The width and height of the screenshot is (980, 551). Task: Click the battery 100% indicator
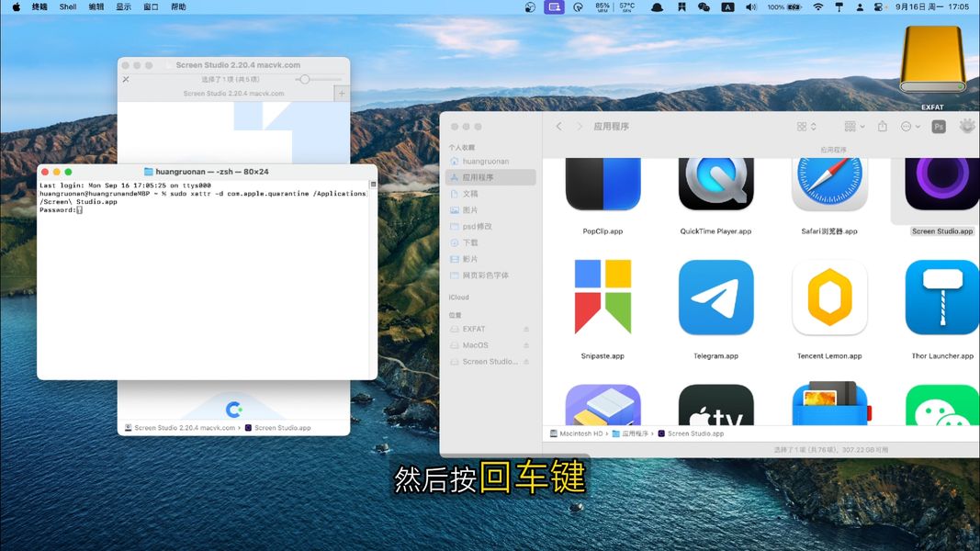784,6
